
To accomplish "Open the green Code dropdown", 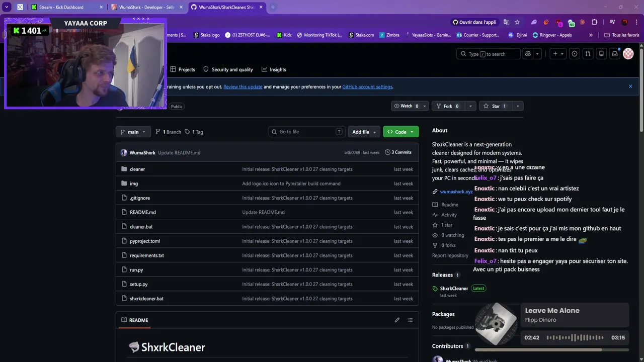I will (x=401, y=132).
